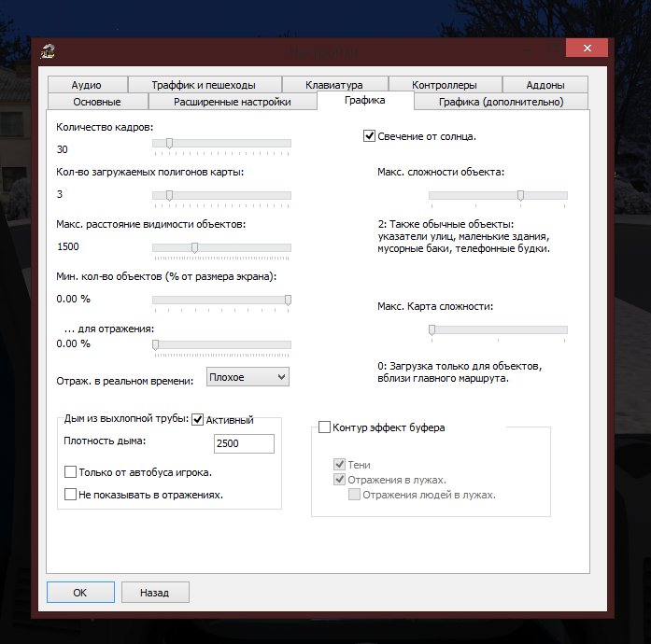Viewport: 651px width, 644px height.
Task: Check Не показывать в отражениях option
Action: (71, 495)
